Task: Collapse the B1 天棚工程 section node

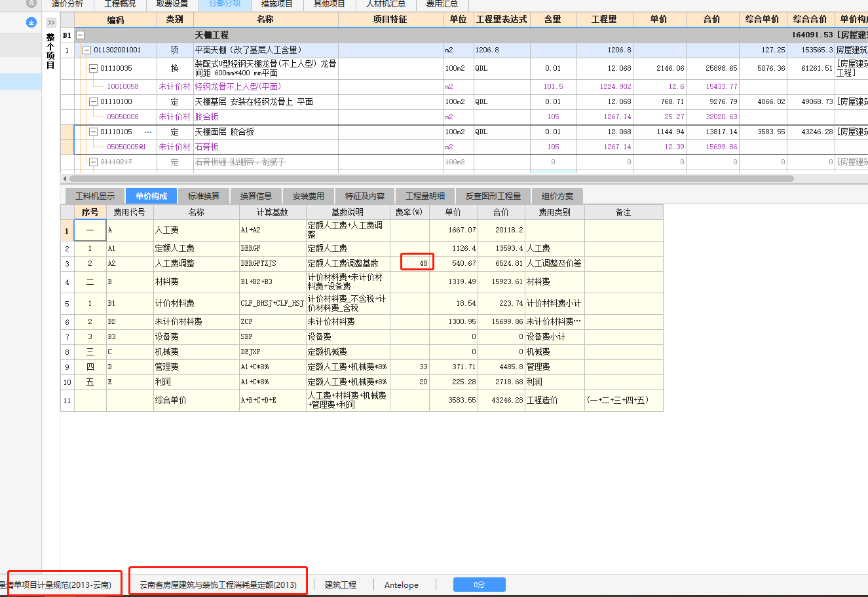Action: (x=80, y=35)
